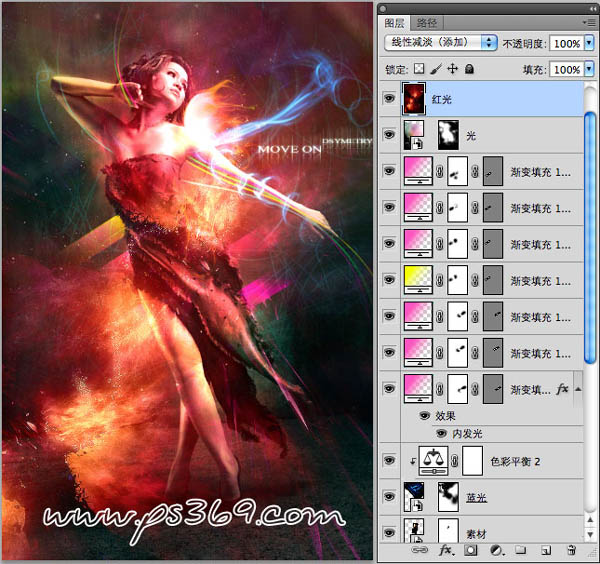Collapse the fx effects list arrow
Screen dimensions: 600x564
(578, 389)
